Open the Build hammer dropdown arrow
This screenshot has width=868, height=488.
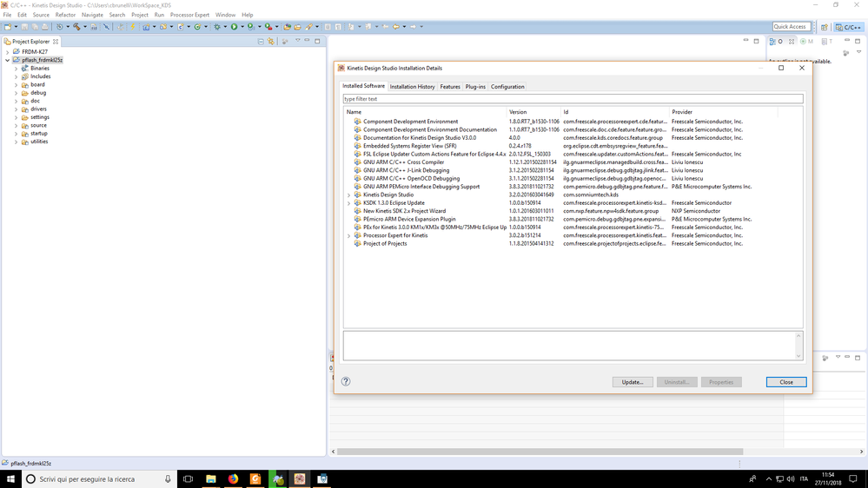[85, 27]
